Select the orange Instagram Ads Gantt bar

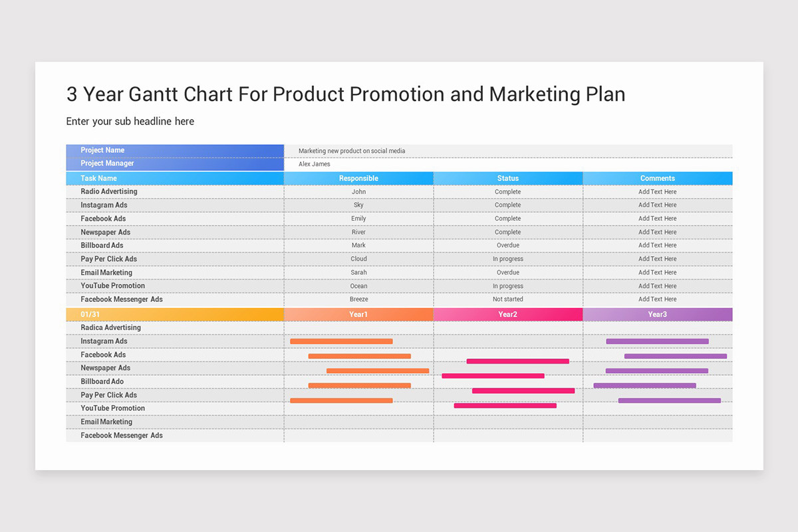pos(341,341)
